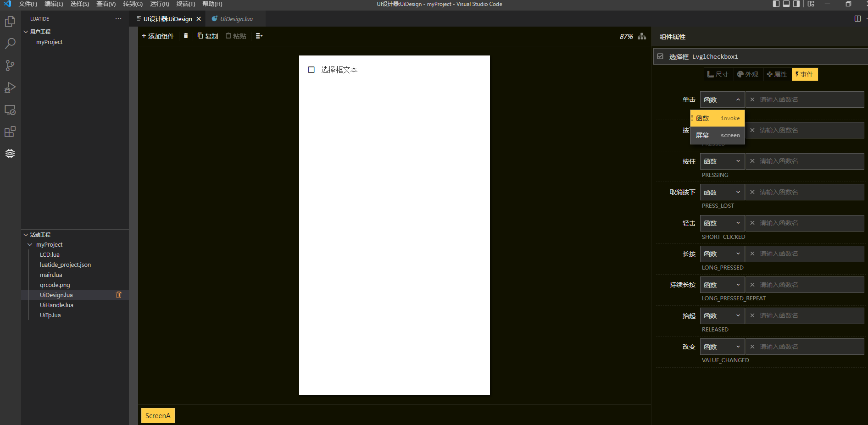Collapse the 用户工程 section

pos(26,32)
